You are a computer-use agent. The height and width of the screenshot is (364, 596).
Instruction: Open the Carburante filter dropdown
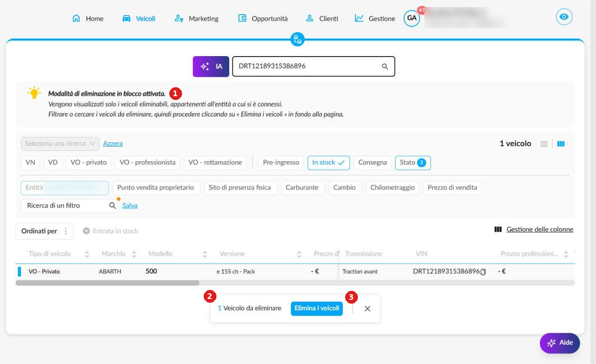point(303,188)
